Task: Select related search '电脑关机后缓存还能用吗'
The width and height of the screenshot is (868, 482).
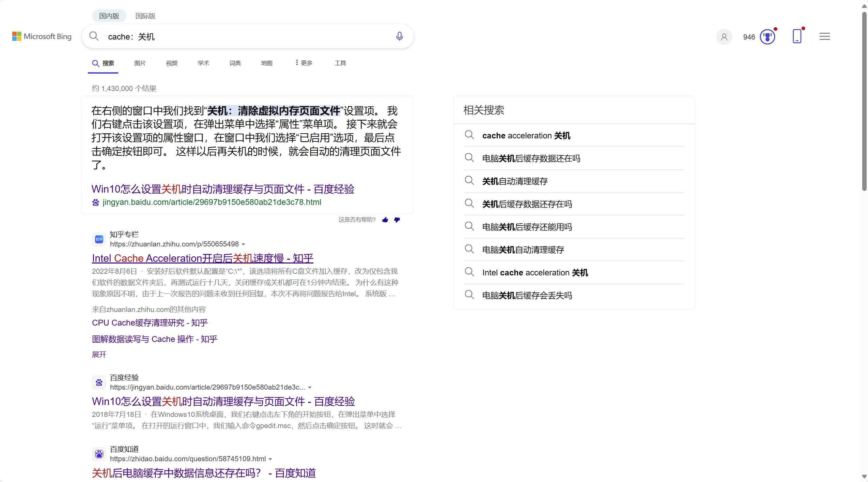Action: [x=527, y=227]
